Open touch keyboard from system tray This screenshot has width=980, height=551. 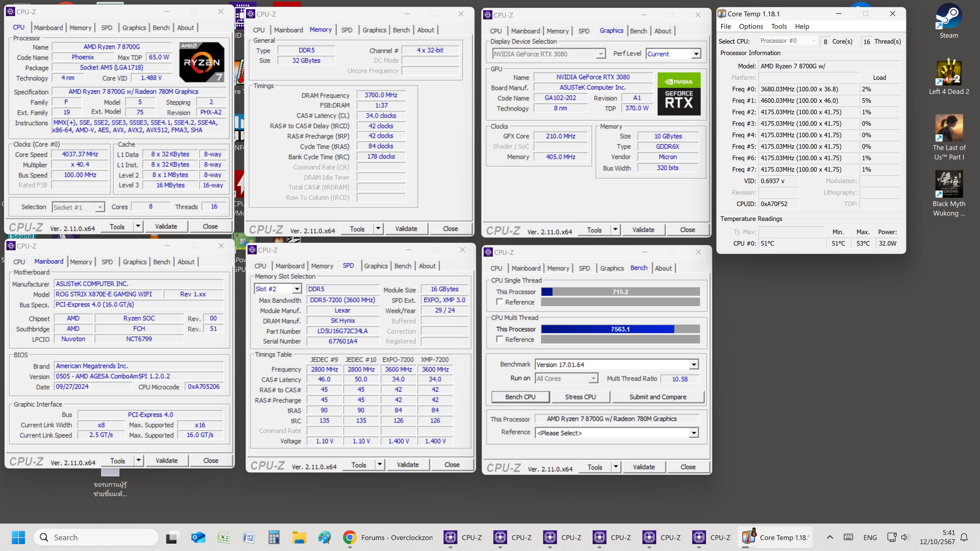848,537
